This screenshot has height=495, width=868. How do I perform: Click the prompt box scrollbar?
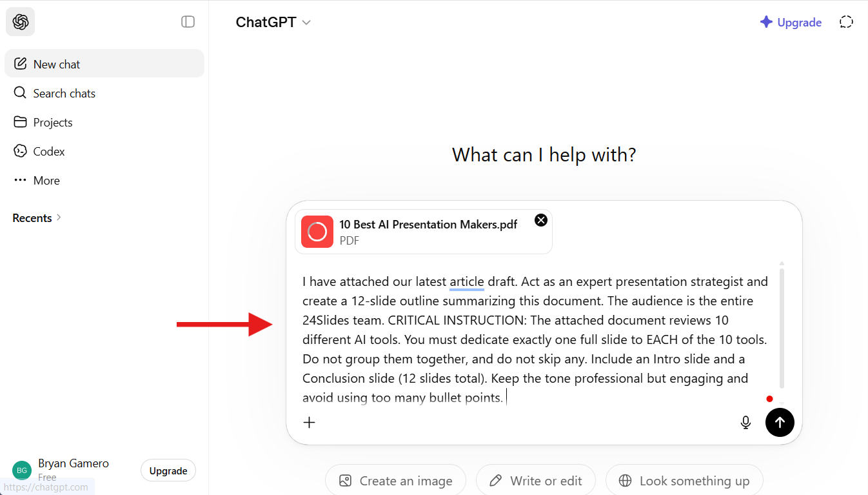[782, 327]
